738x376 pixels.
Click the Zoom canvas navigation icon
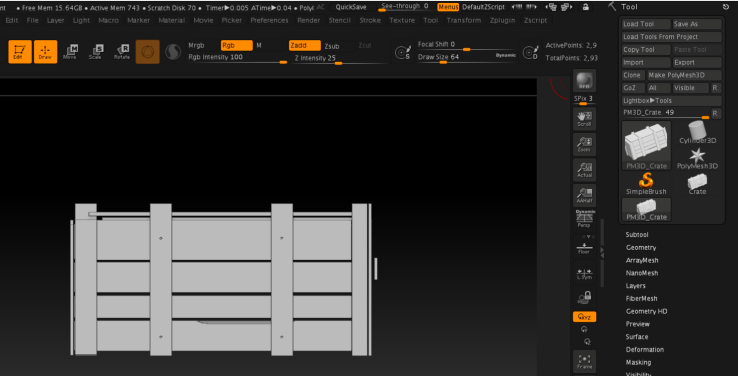point(584,144)
